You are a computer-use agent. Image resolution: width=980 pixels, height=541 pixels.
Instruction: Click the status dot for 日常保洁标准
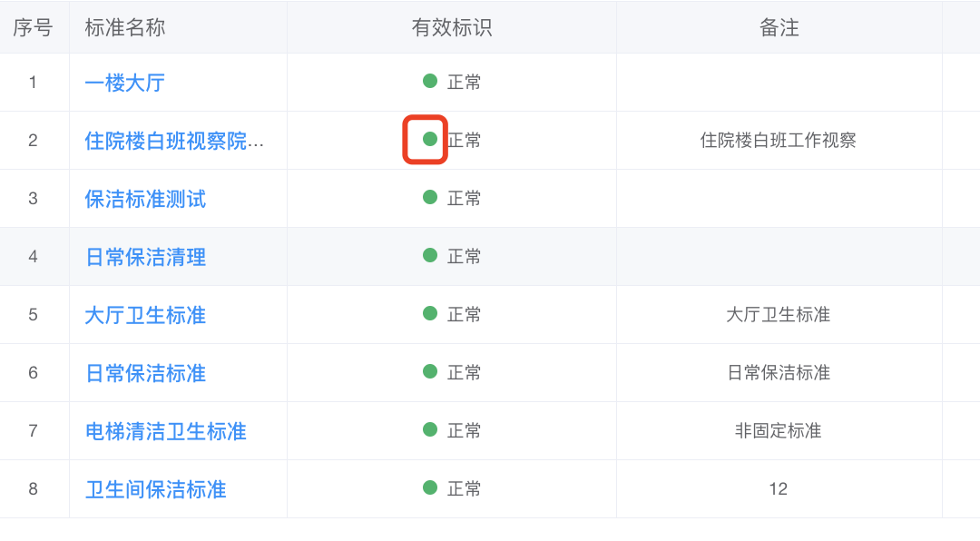[430, 371]
